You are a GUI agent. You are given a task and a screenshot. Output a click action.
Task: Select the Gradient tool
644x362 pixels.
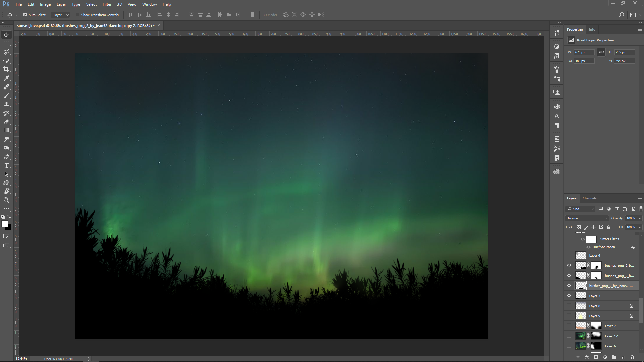[x=6, y=130]
